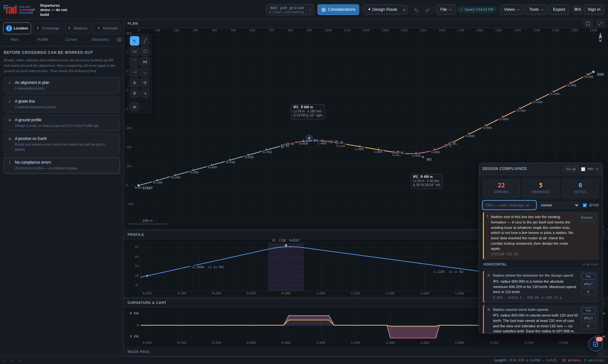Click Fix for Radius cannot serve both speeds
Viewport: 608px width, 364px height.
588,311
